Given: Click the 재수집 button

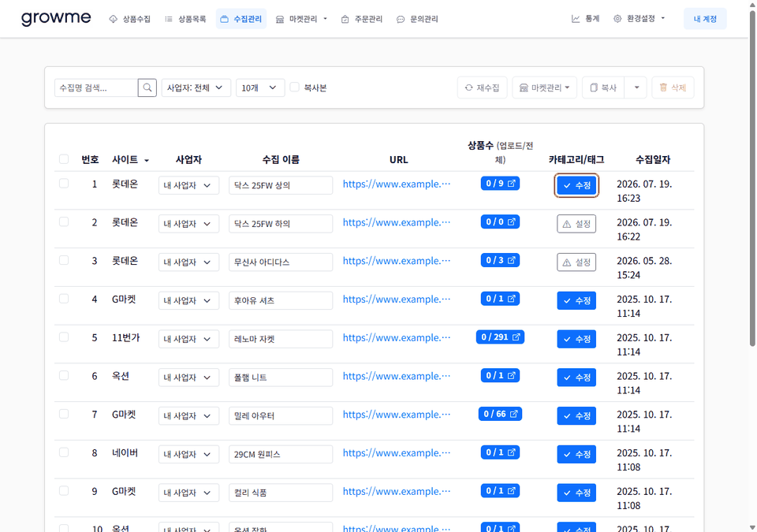Looking at the screenshot, I should 483,87.
